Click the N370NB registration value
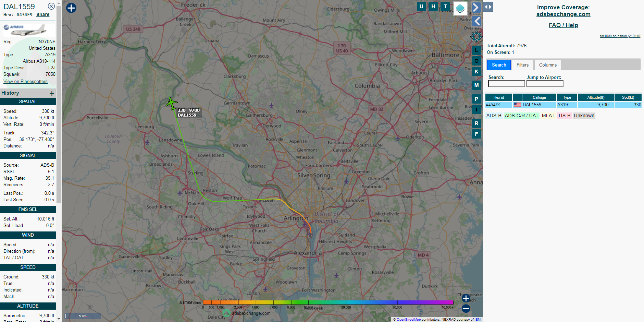This screenshot has width=644, height=322. (47, 41)
